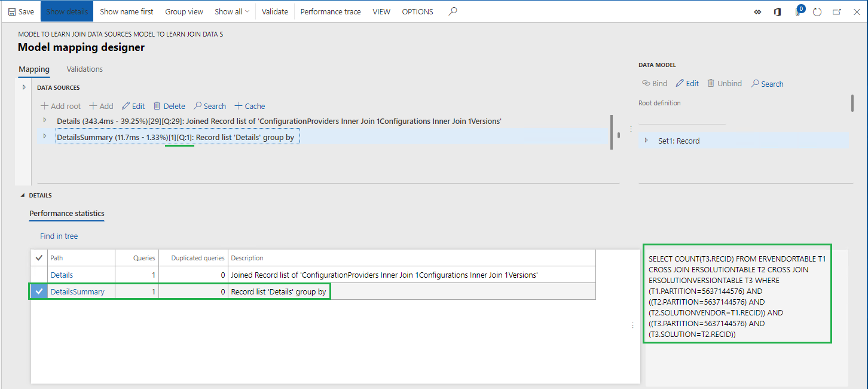
Task: Click Validate in the action bar
Action: tap(274, 11)
